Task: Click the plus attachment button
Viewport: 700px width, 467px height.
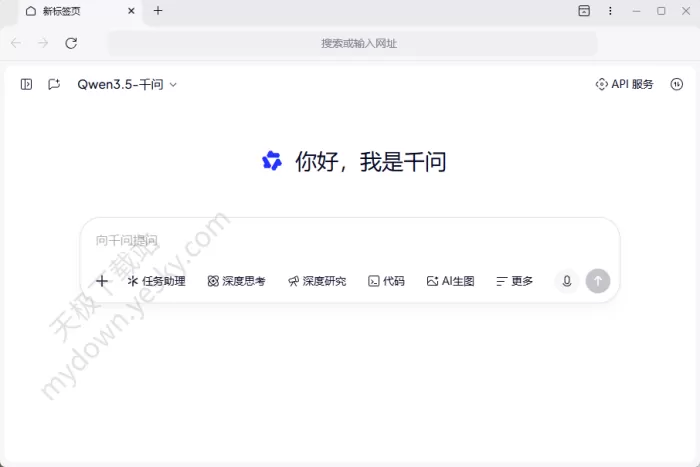Action: pyautogui.click(x=102, y=281)
